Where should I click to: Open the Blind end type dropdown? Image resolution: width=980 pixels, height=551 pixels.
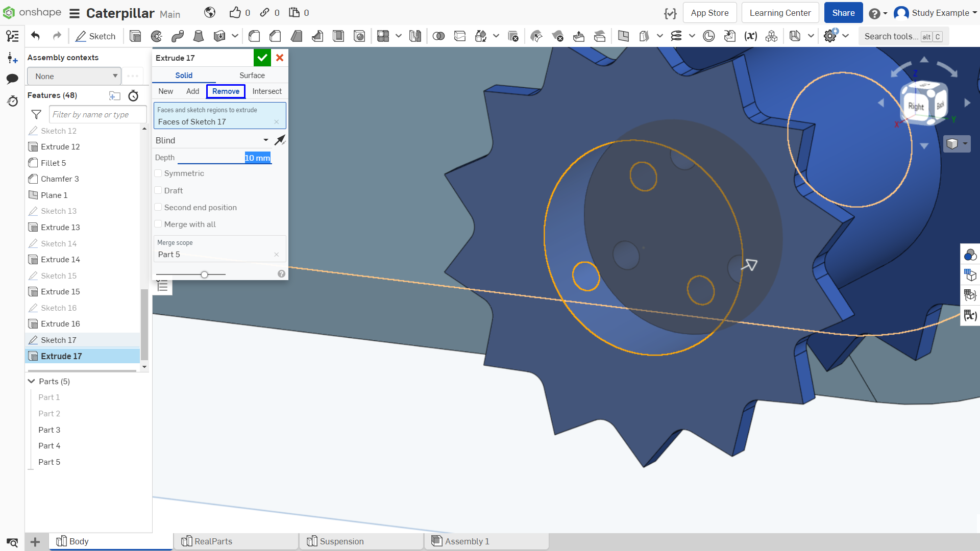212,140
